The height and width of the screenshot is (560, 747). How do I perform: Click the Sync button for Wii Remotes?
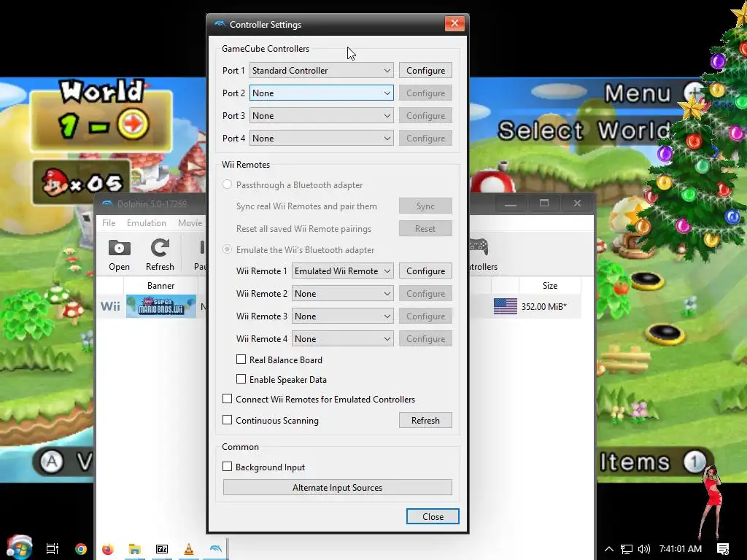coord(425,206)
